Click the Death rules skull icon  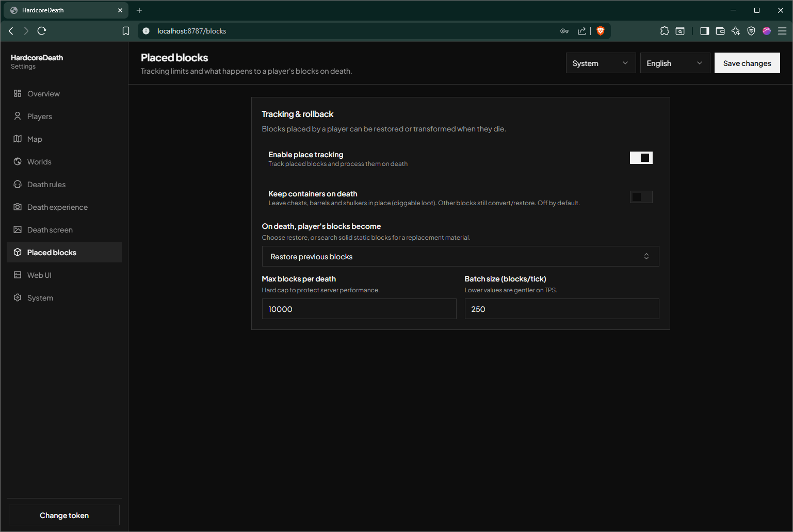18,184
